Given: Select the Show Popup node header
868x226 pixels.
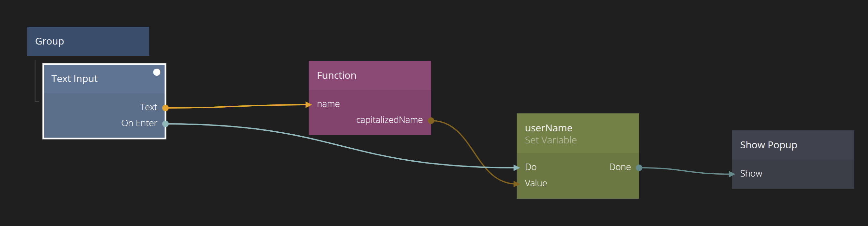Looking at the screenshot, I should pos(792,145).
